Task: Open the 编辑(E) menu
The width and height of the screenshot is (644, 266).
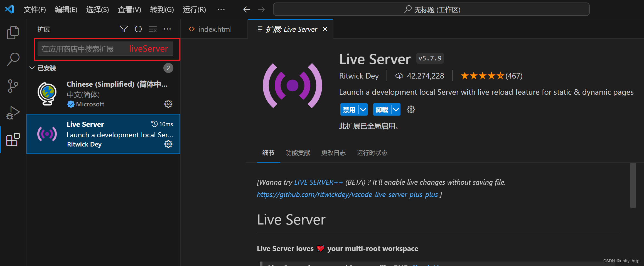Action: coord(66,9)
